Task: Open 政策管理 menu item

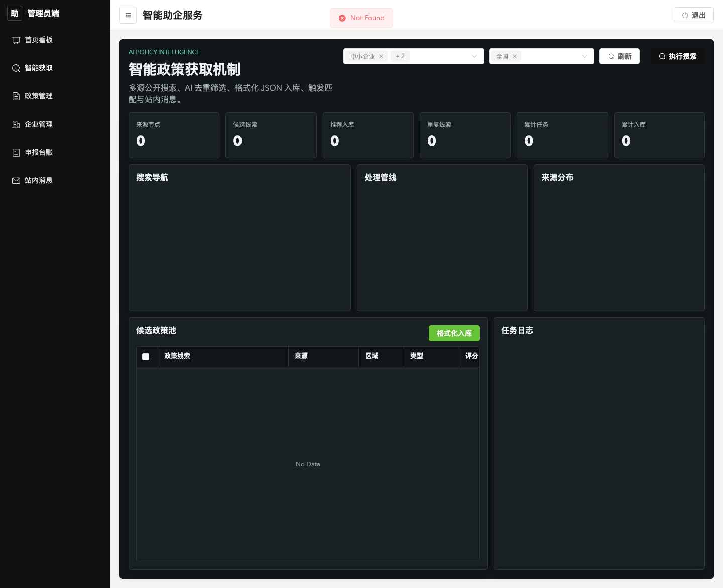Action: tap(55, 96)
